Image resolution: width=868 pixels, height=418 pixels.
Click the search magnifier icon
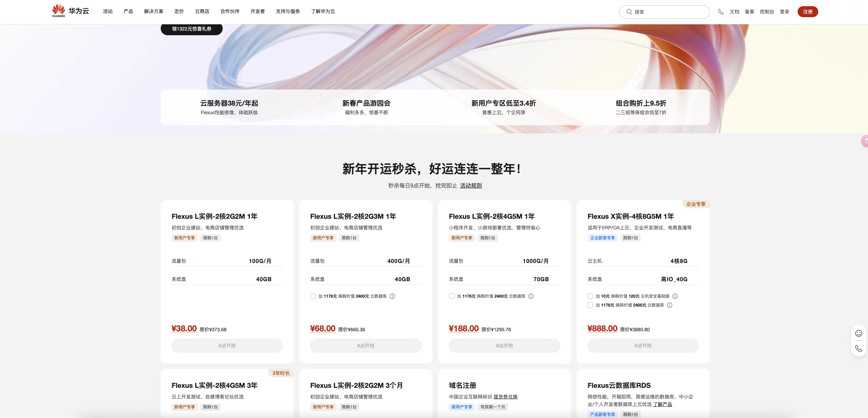pos(629,12)
